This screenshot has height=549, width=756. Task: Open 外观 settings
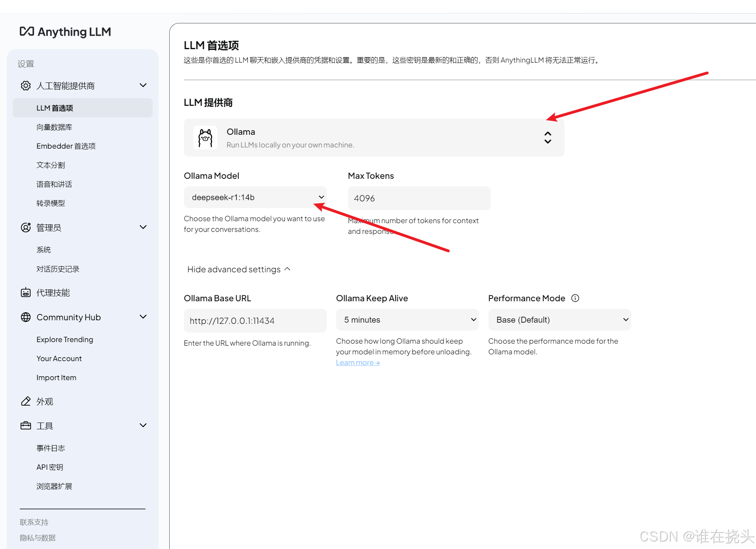(45, 401)
